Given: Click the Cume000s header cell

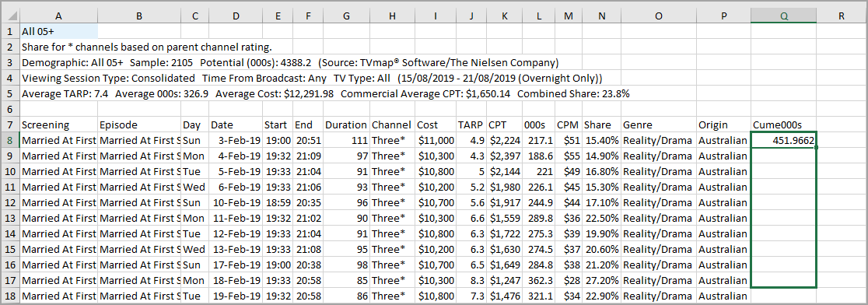Looking at the screenshot, I should (783, 124).
